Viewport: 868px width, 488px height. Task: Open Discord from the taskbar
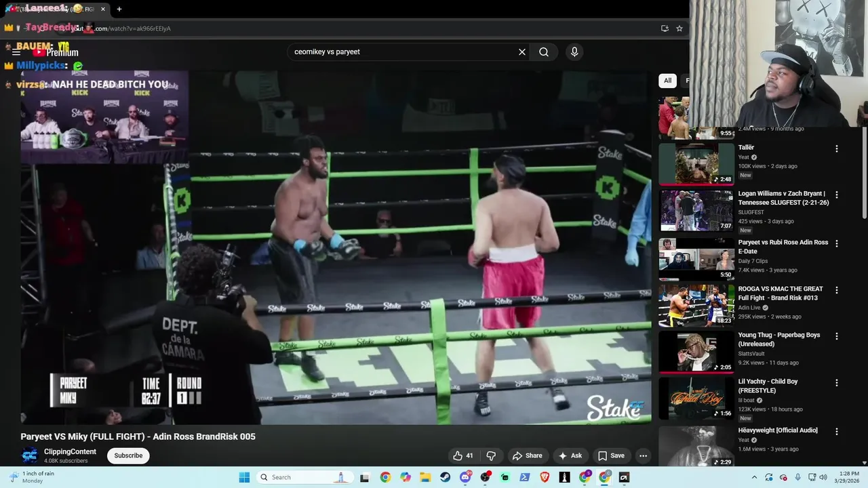pos(465,477)
